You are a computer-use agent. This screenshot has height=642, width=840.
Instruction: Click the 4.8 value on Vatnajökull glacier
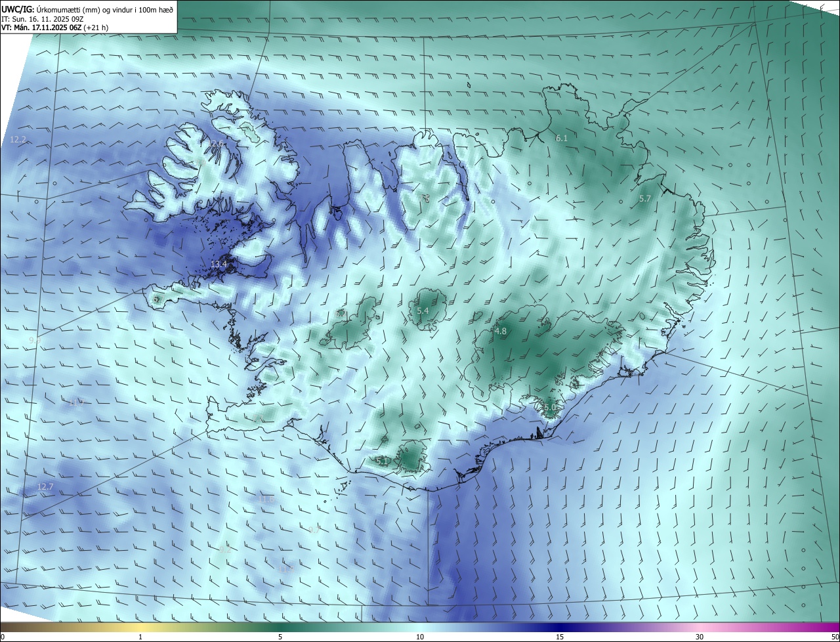coord(501,332)
